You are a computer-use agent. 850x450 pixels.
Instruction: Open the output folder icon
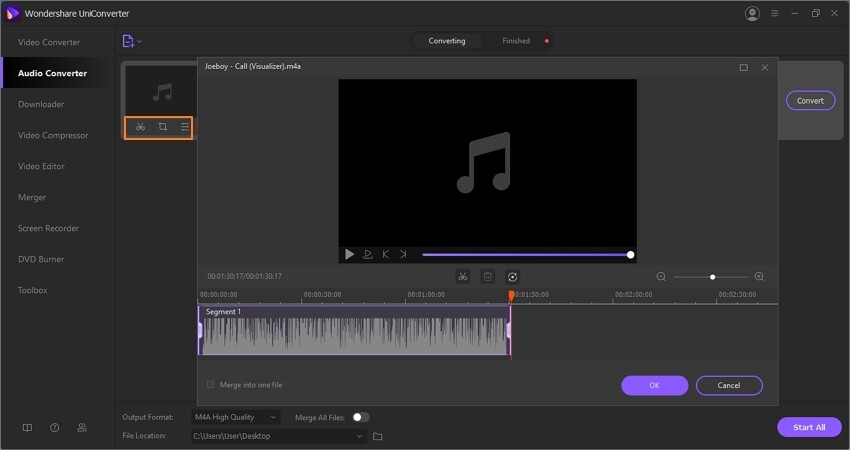point(378,436)
